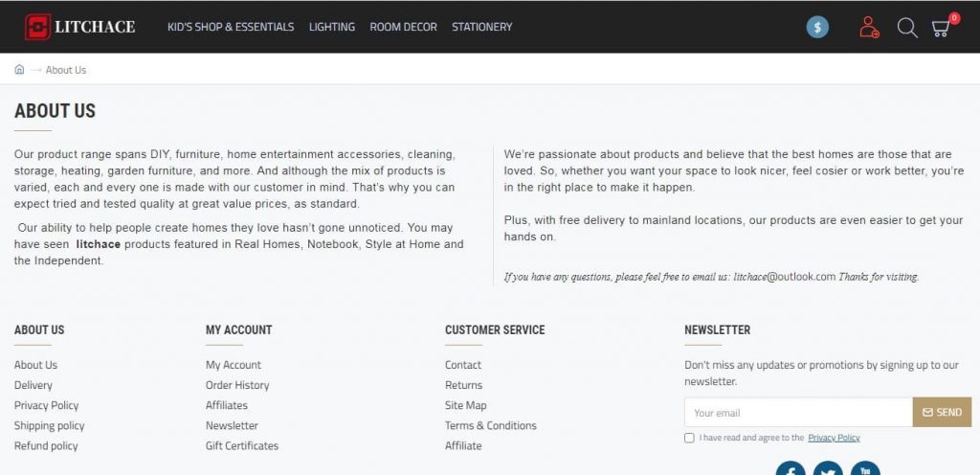This screenshot has height=475, width=980.
Task: Open the shopping cart icon
Action: click(944, 26)
